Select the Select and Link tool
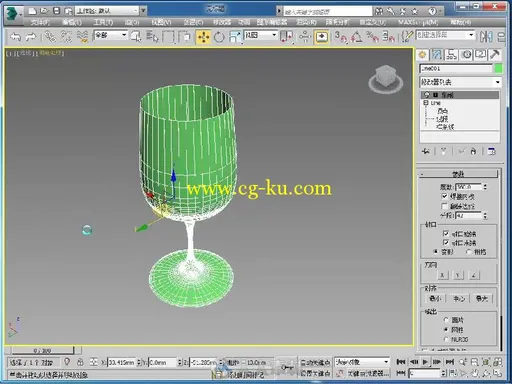This screenshot has height=384, width=512. [x=50, y=37]
